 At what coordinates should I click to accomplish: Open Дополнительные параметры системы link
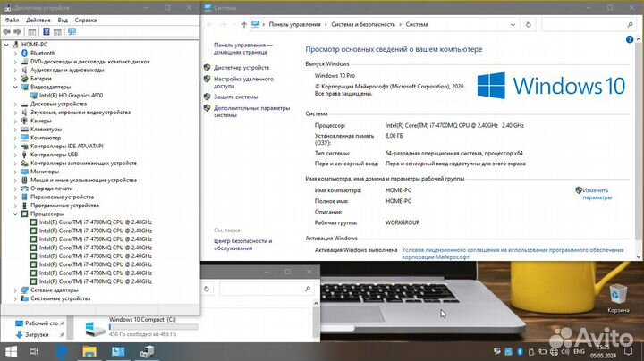pos(251,112)
